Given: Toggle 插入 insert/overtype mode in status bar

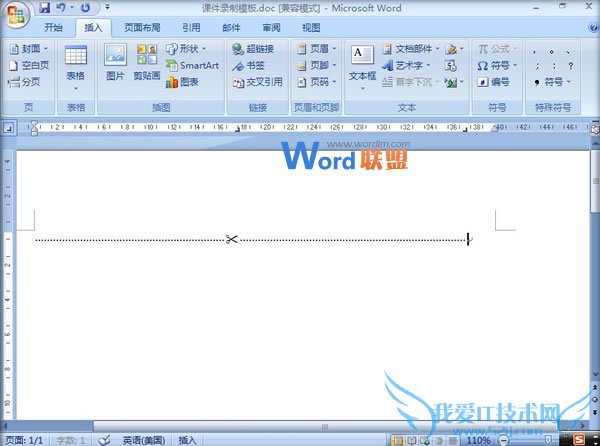Looking at the screenshot, I should click(188, 440).
